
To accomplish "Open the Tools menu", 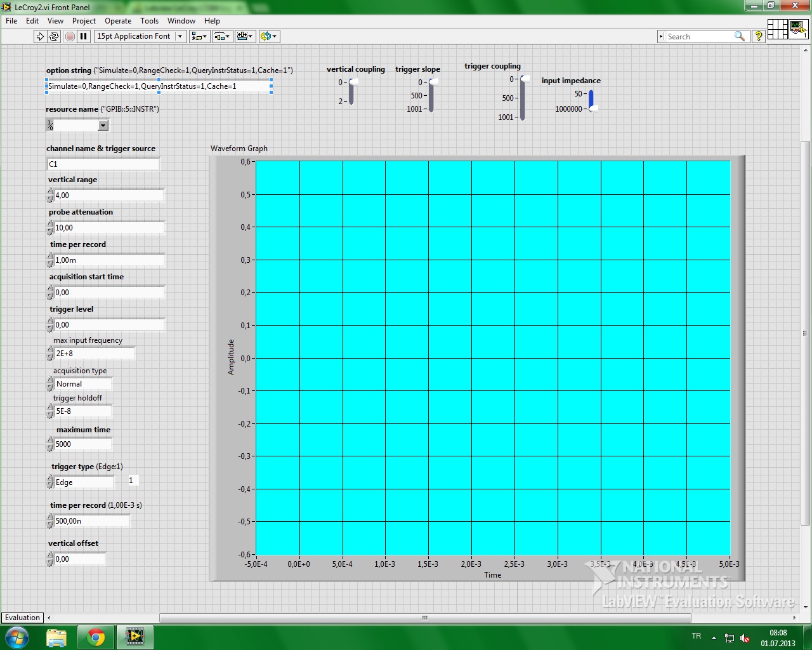I will [150, 21].
